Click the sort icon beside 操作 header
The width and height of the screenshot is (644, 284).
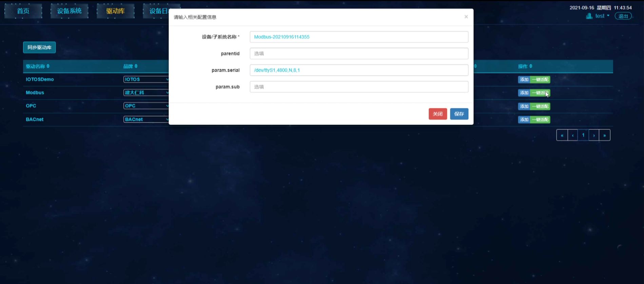pyautogui.click(x=531, y=66)
